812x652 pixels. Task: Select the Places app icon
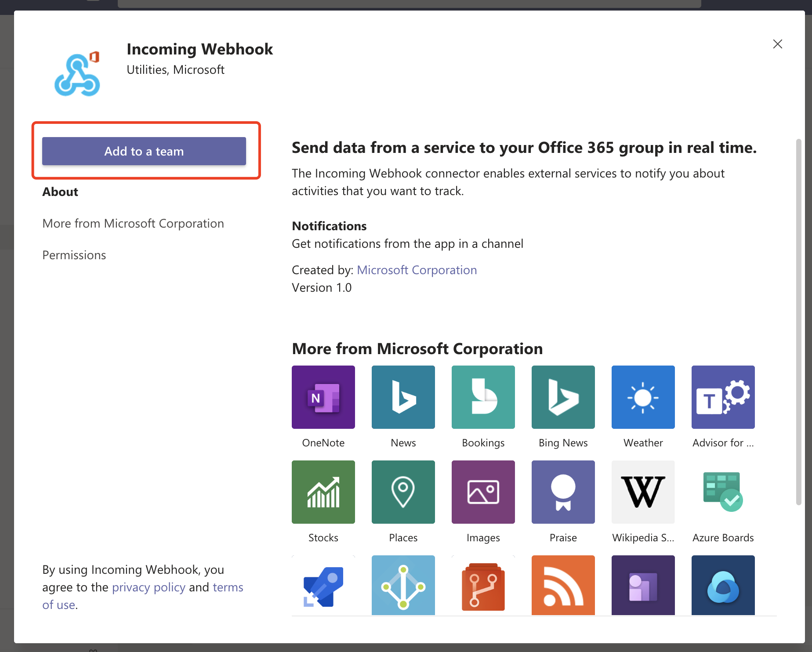[403, 492]
